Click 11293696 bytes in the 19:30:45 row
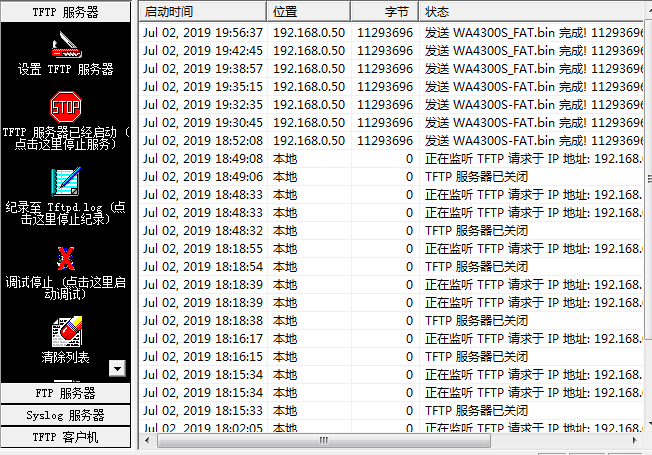Viewport: 652px width, 455px height. point(385,123)
